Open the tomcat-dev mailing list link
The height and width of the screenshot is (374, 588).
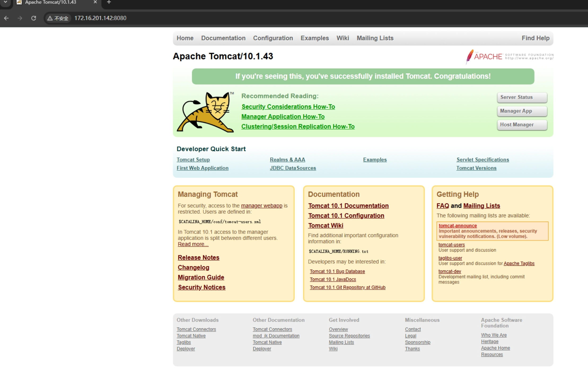point(450,271)
